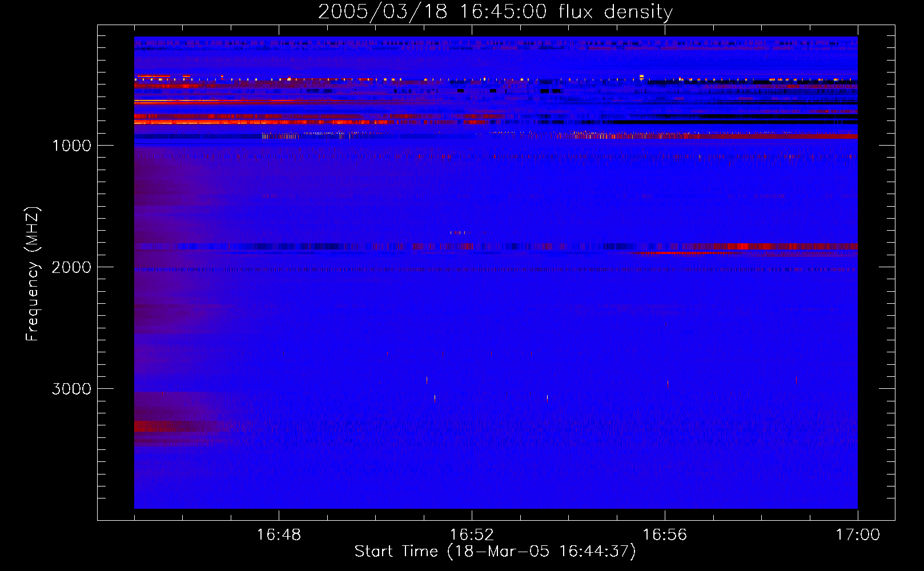Click the 'Start Time (18-Mar-05 16:44:37)' label
The height and width of the screenshot is (571, 924).
[495, 552]
